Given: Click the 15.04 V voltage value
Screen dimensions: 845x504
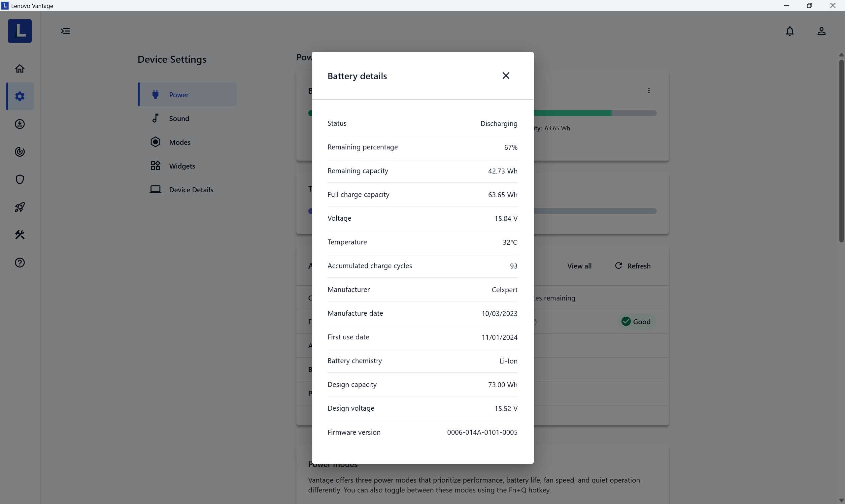Looking at the screenshot, I should click(506, 218).
